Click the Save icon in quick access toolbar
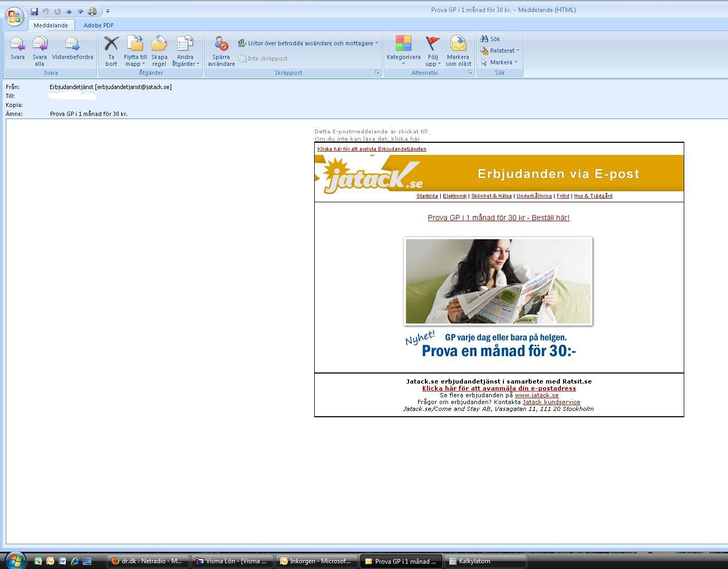The width and height of the screenshot is (728, 569). click(x=34, y=11)
